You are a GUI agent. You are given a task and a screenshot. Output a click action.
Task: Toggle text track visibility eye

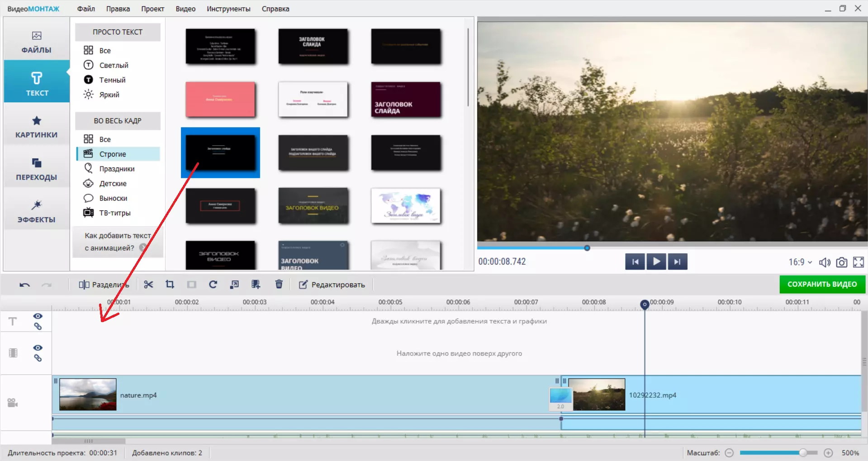38,316
